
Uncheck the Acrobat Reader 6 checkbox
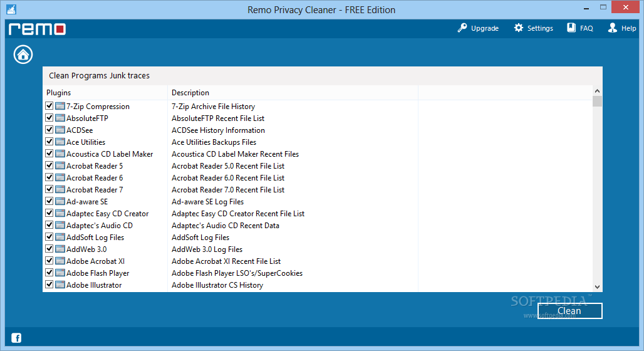coord(49,177)
